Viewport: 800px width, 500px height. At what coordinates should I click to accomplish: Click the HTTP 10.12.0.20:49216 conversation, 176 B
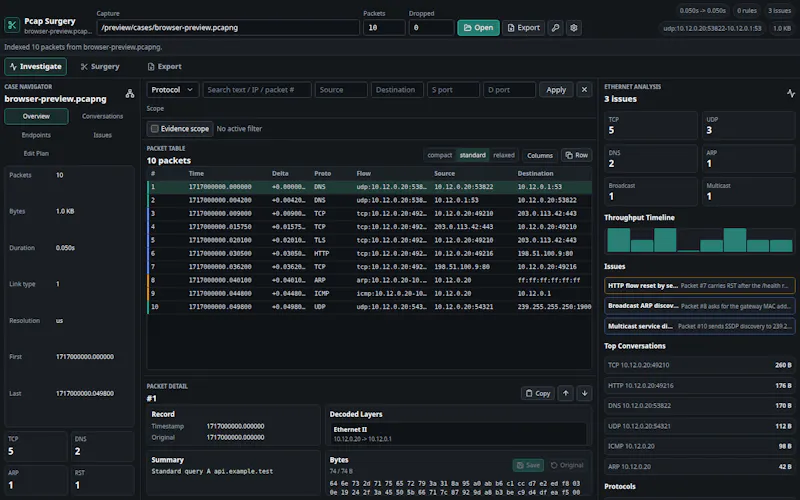pyautogui.click(x=699, y=385)
